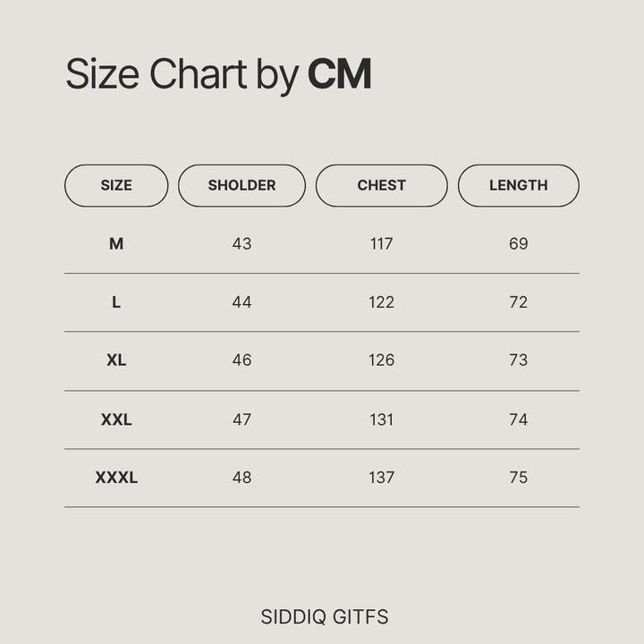Click the L size row label

click(x=116, y=302)
